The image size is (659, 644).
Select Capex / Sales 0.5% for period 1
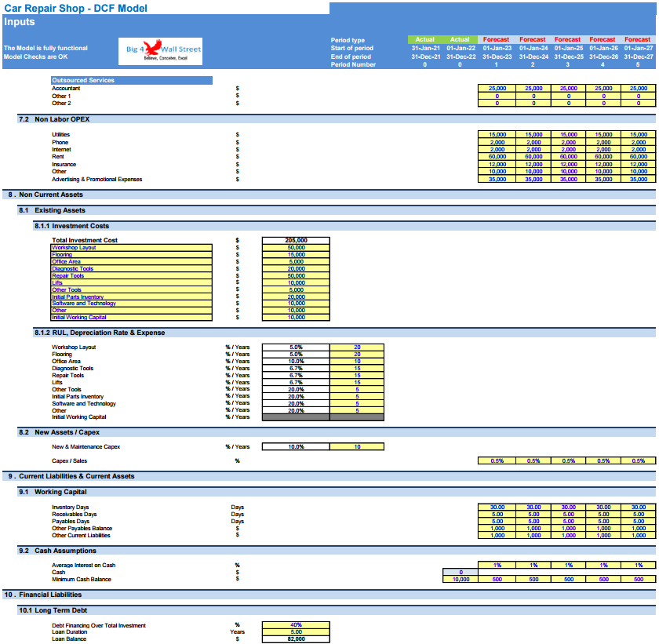(497, 460)
